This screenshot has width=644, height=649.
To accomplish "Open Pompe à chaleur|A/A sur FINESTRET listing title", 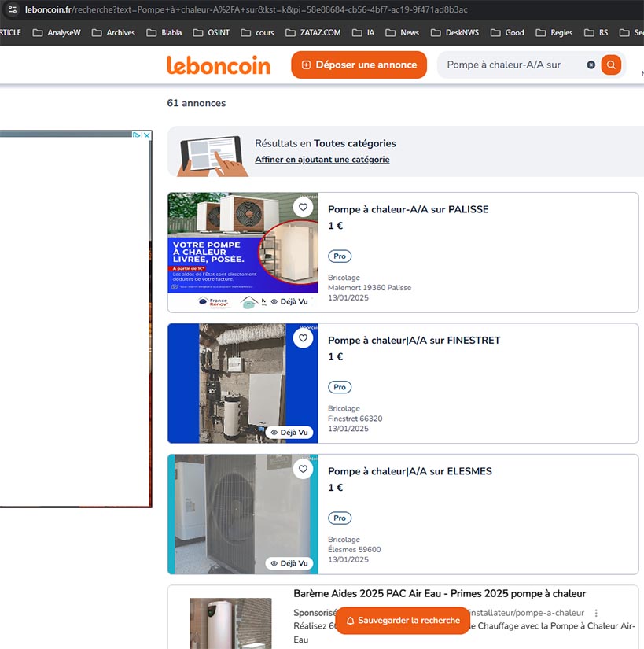I will pos(414,340).
